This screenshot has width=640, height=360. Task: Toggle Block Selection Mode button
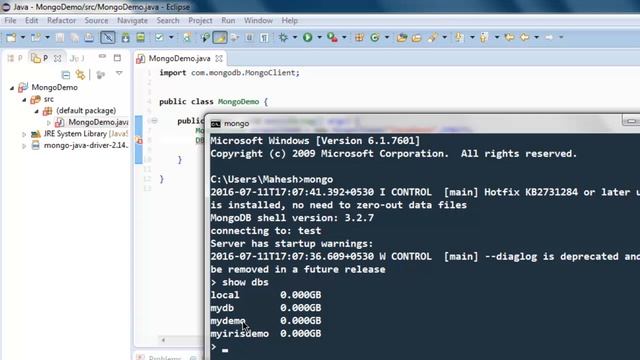click(x=249, y=38)
